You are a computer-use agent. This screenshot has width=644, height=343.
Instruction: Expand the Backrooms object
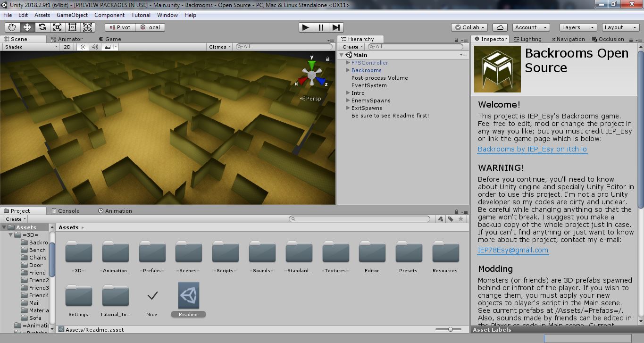(x=348, y=70)
